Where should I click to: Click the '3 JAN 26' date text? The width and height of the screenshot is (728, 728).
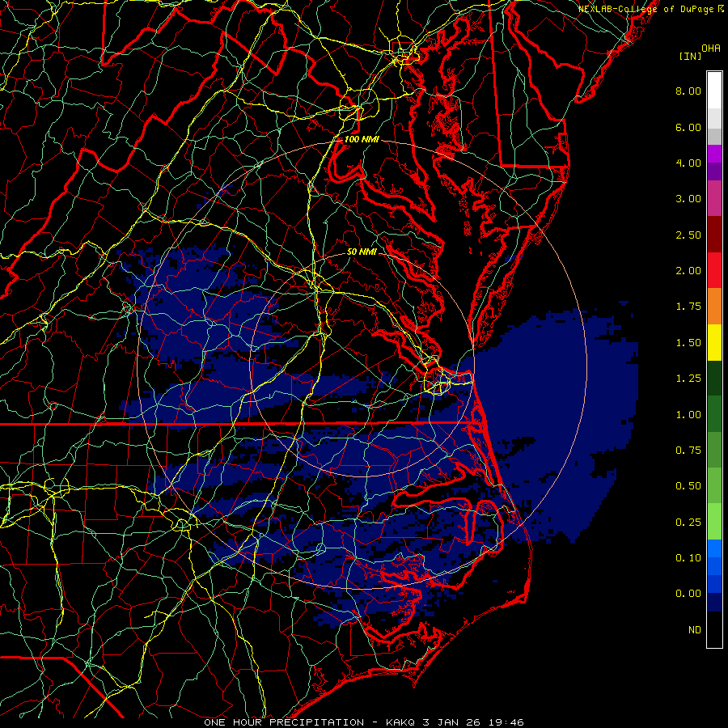tap(452, 722)
